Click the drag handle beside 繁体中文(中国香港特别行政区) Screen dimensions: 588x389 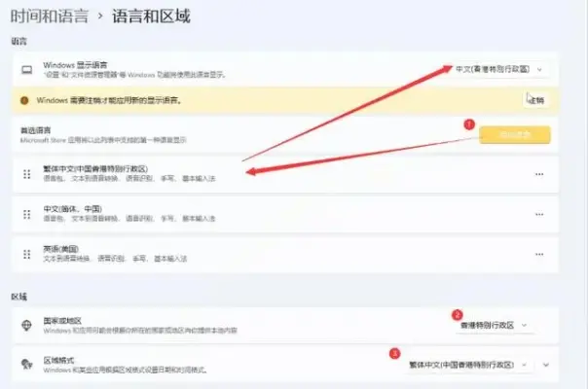pos(26,173)
